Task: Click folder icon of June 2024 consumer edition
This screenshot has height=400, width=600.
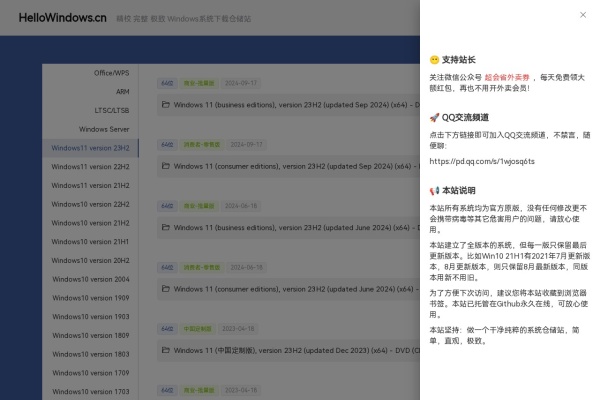Action: pyautogui.click(x=166, y=289)
